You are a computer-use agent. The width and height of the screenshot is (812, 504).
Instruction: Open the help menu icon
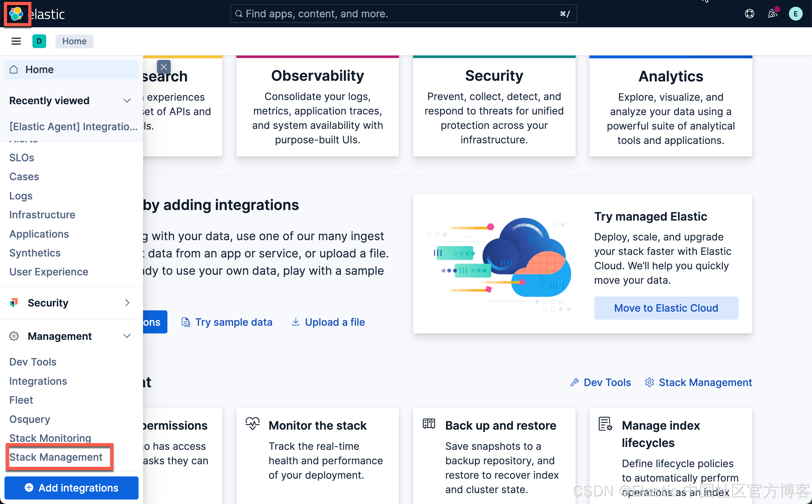click(x=749, y=14)
